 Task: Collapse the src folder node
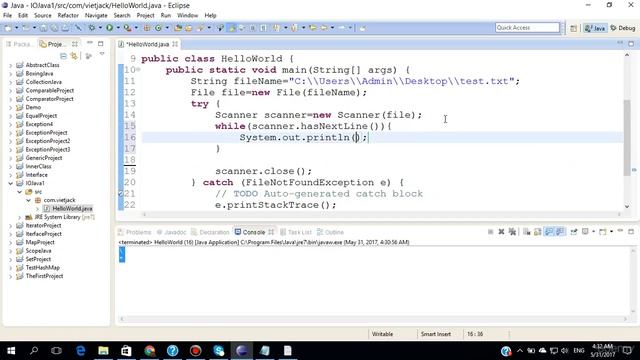(19, 192)
